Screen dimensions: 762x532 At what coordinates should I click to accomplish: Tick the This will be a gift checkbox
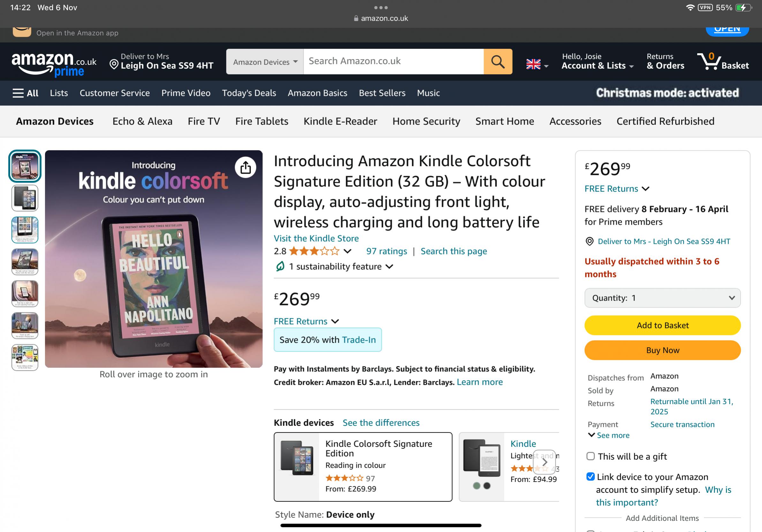[x=591, y=456]
